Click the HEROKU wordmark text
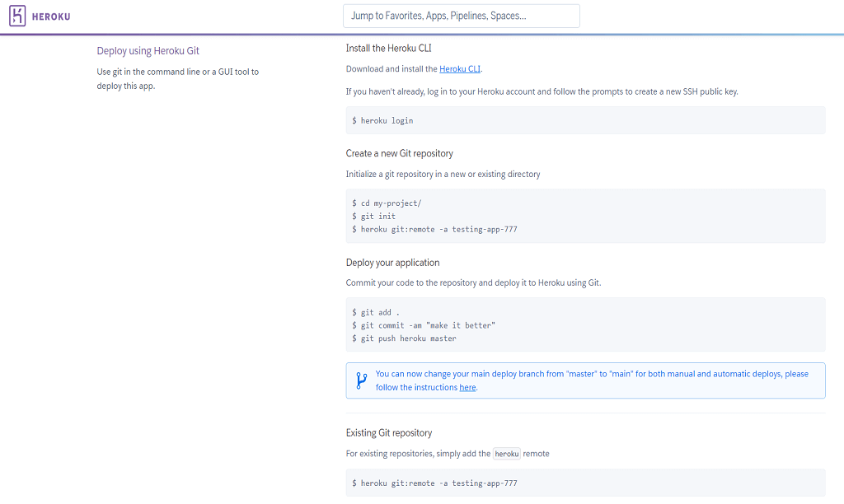 (x=51, y=16)
